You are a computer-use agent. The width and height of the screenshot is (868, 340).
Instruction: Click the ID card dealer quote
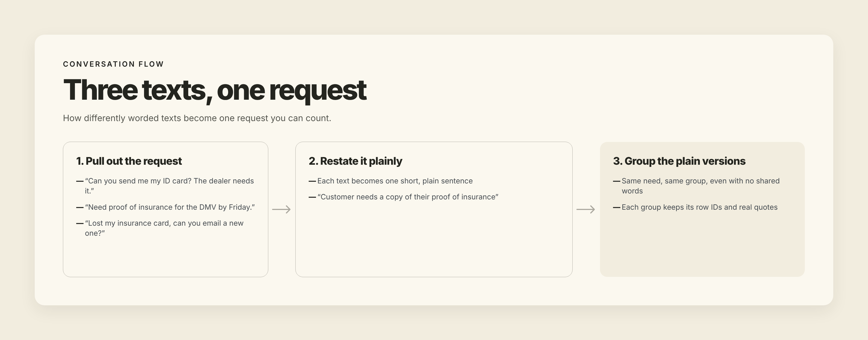pos(169,186)
